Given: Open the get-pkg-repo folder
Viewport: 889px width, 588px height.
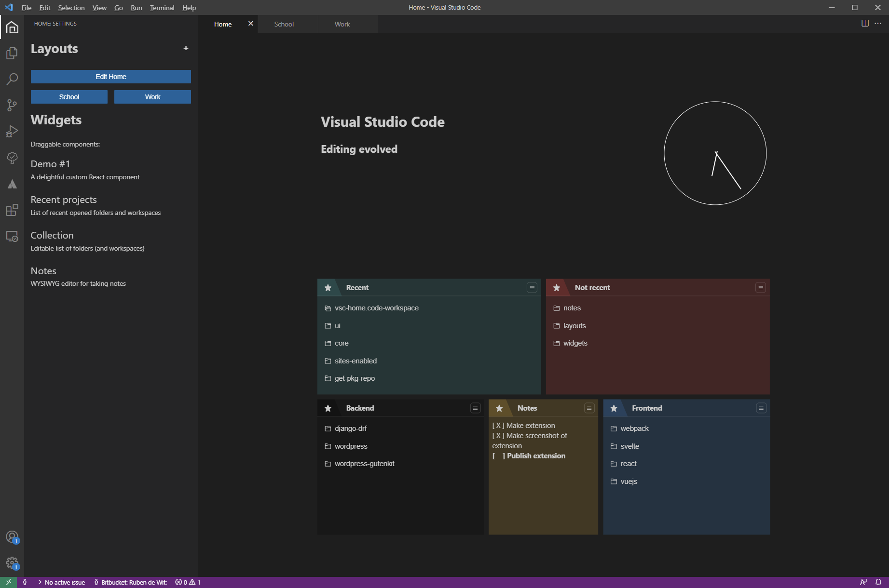Looking at the screenshot, I should 350,378.
